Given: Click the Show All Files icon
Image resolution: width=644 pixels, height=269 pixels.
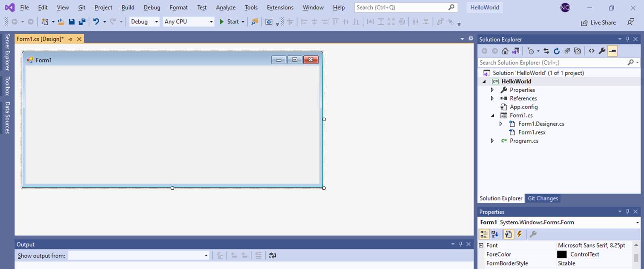Looking at the screenshot, I should click(x=577, y=51).
